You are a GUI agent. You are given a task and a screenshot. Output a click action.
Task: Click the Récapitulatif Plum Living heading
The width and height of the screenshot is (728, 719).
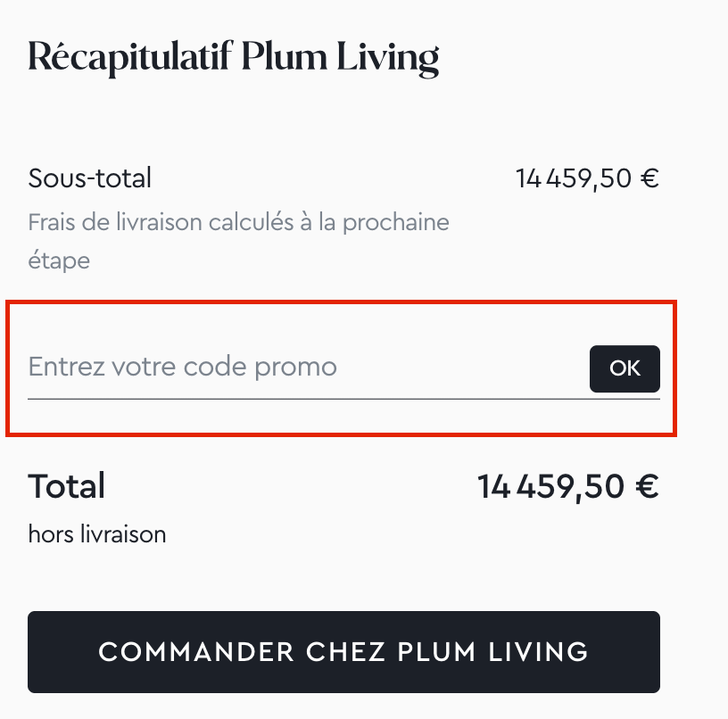233,58
